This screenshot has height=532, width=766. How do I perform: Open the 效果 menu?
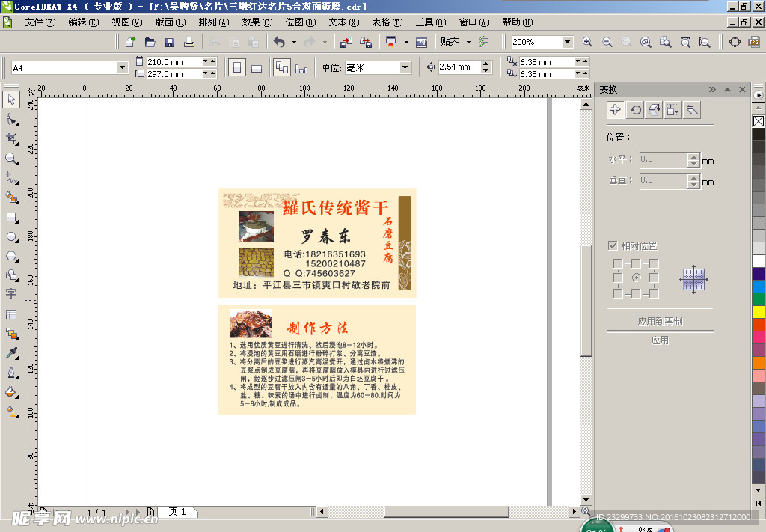click(256, 22)
